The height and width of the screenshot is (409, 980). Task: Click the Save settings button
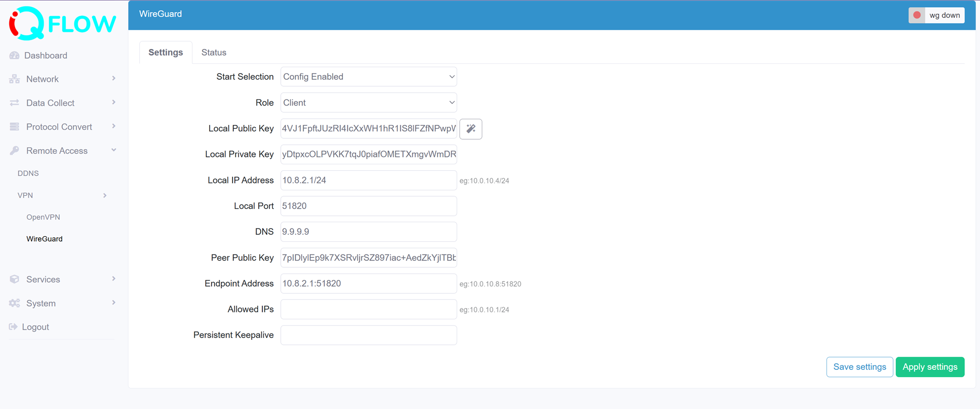point(859,367)
